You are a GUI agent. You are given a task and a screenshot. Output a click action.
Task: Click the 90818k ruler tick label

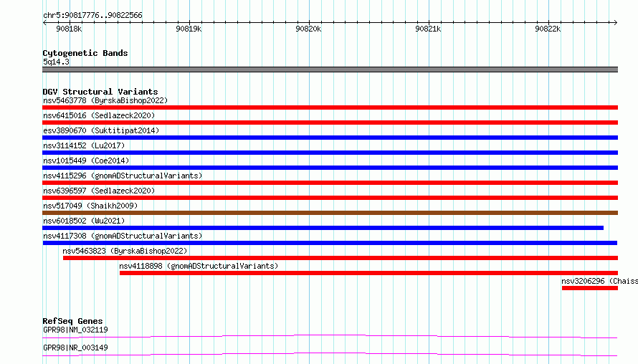click(x=69, y=29)
